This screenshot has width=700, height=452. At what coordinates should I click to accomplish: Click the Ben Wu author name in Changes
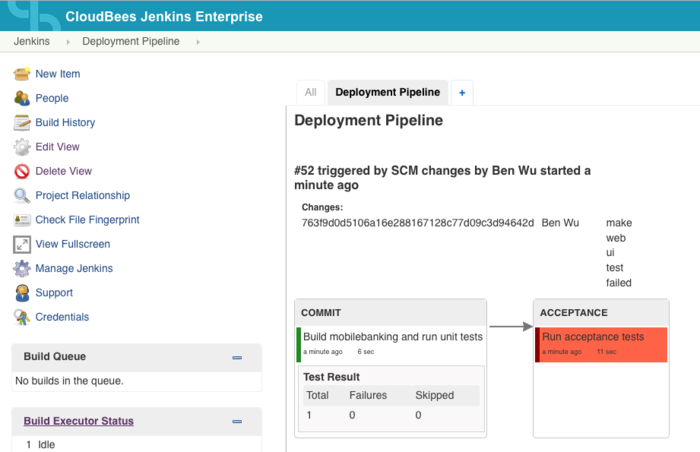560,222
